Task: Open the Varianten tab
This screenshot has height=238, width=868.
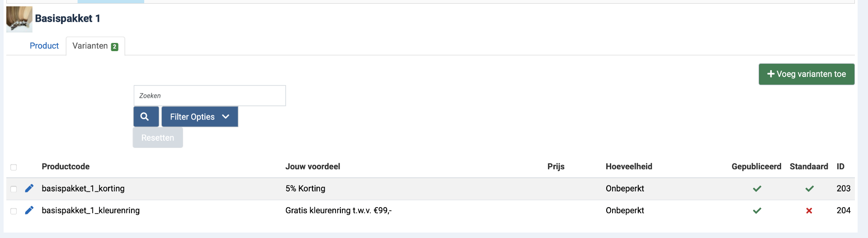Action: click(x=95, y=46)
